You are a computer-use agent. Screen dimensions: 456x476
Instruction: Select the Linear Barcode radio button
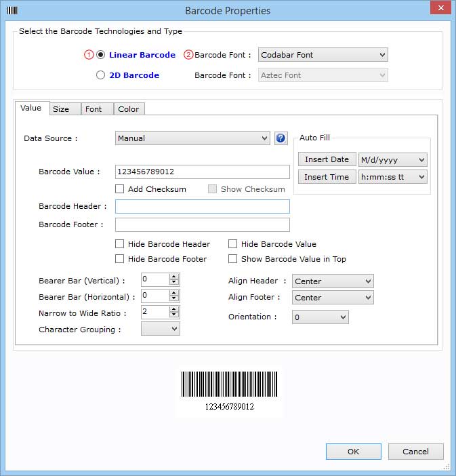(x=100, y=55)
